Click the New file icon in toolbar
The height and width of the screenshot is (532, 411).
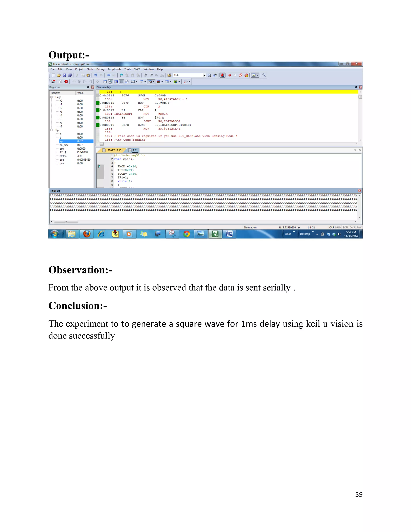coord(54,75)
